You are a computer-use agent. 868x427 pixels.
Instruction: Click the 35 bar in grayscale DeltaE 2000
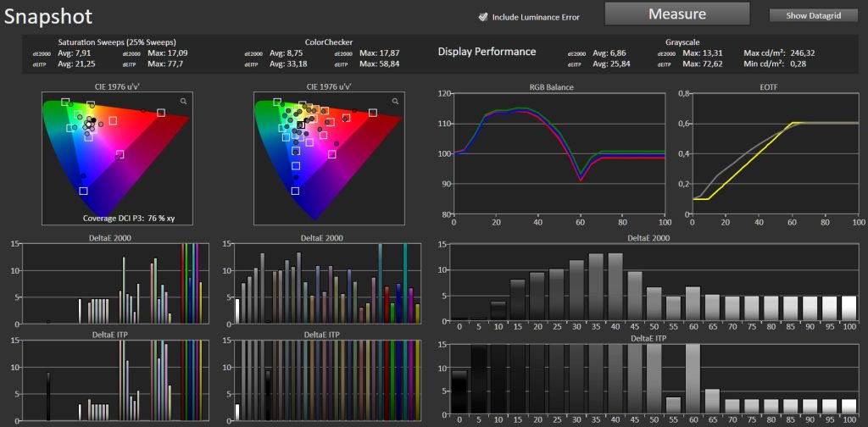596,286
